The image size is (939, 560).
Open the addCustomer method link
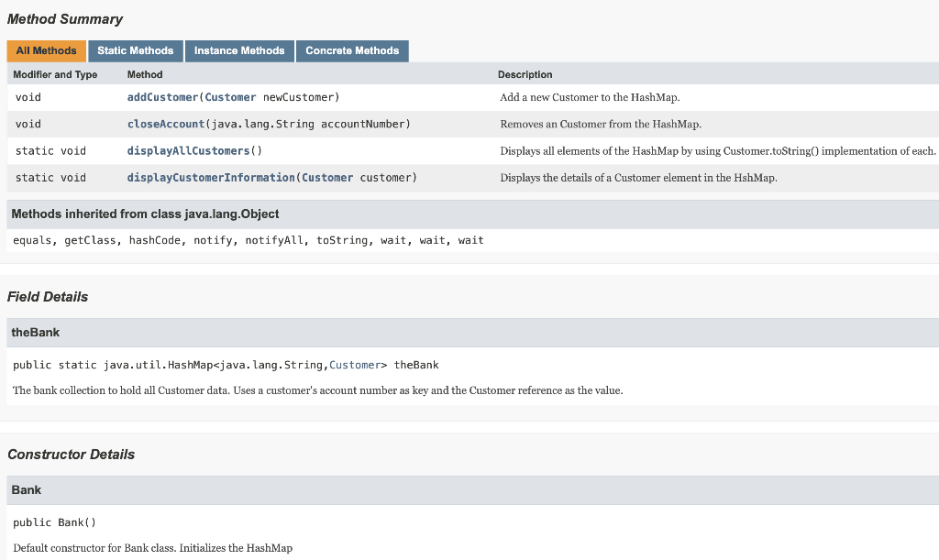(161, 96)
